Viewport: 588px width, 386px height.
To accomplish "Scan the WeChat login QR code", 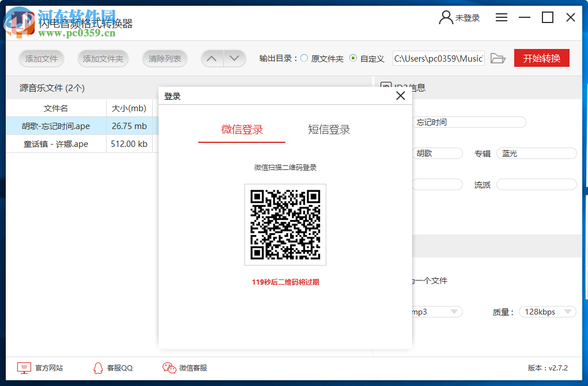I will click(x=285, y=225).
